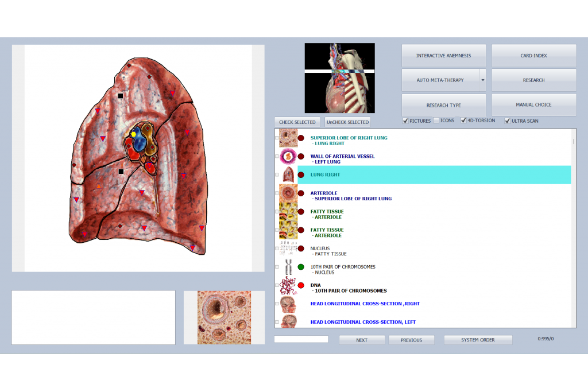Click the text input field beside Next
This screenshot has width=588, height=392.
301,339
